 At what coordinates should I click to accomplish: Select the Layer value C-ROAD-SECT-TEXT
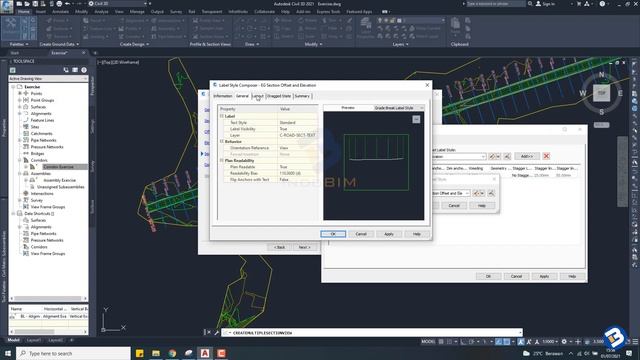298,135
